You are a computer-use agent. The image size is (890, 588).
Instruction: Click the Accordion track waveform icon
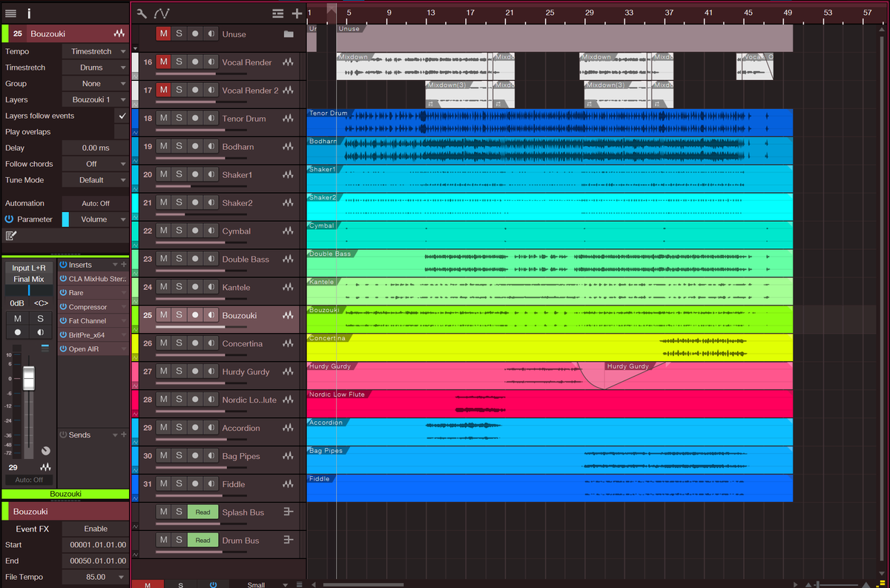(x=288, y=428)
